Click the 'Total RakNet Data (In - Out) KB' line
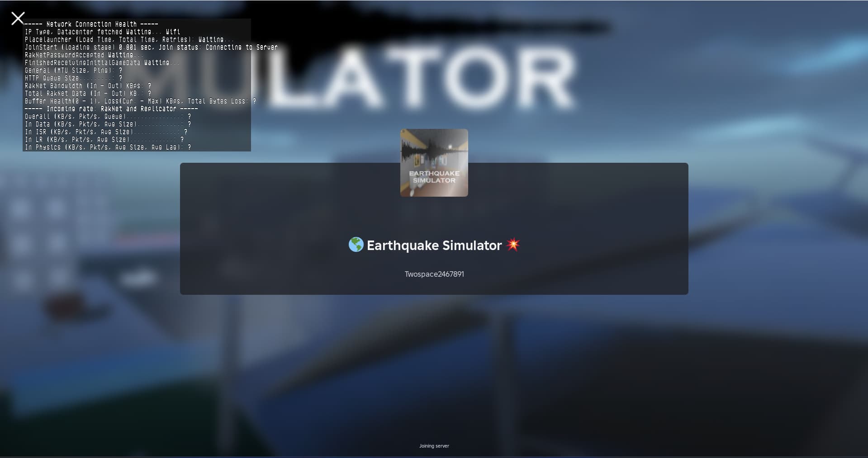This screenshot has width=868, height=458. pos(88,93)
